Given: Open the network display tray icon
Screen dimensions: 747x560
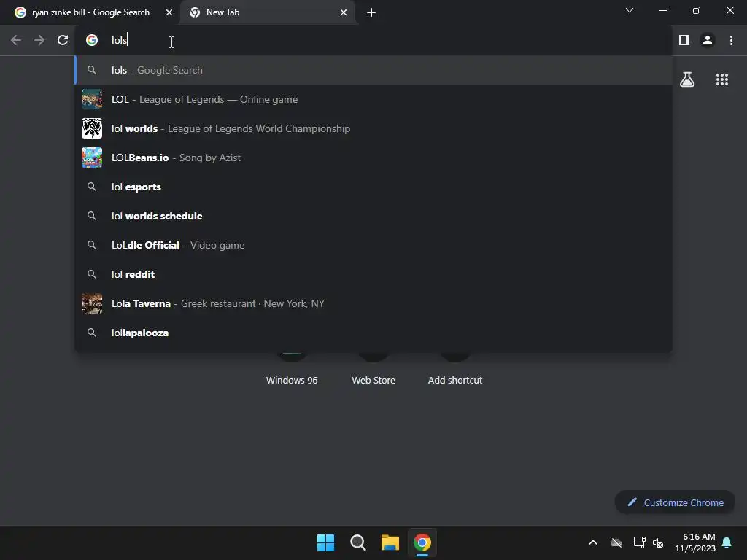Looking at the screenshot, I should pos(639,542).
